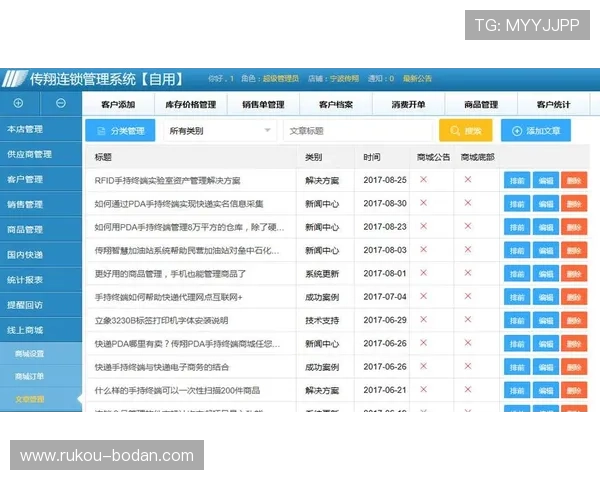Select 文章管理 in the sidebar

(41, 399)
